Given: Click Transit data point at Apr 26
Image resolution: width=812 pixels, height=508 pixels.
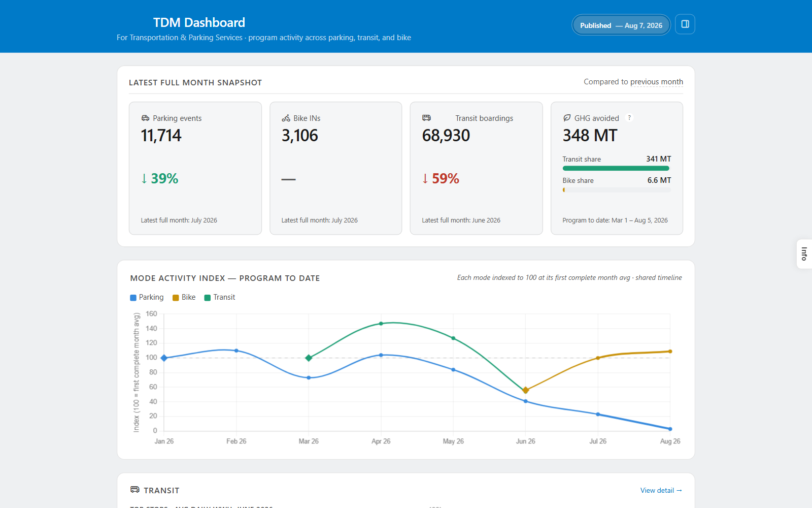Looking at the screenshot, I should coord(381,324).
